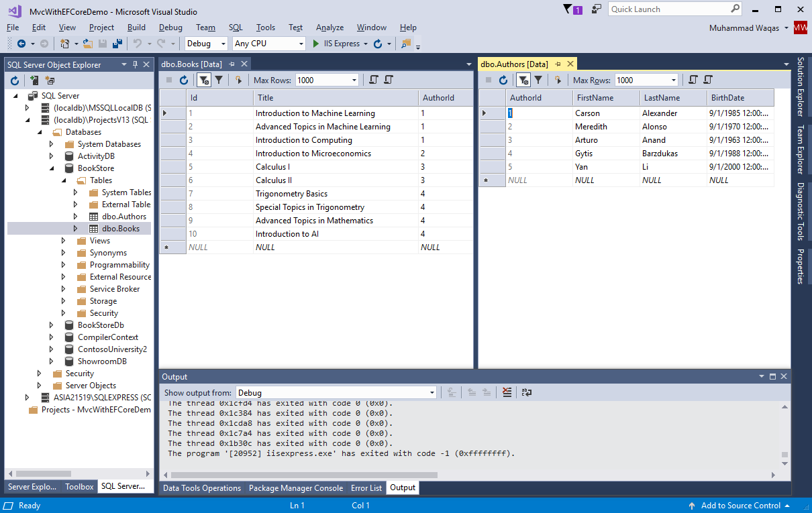The width and height of the screenshot is (812, 513).
Task: Collapse the BookStore database node
Action: (x=52, y=168)
